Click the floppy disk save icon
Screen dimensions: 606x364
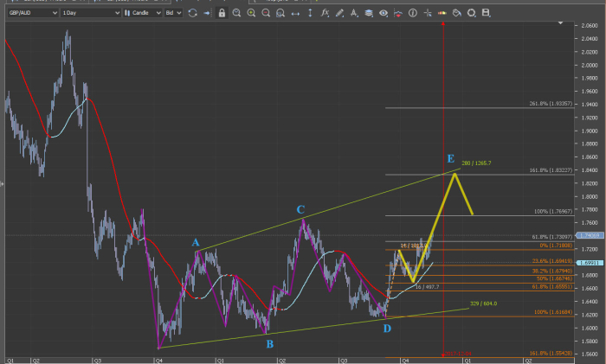486,13
